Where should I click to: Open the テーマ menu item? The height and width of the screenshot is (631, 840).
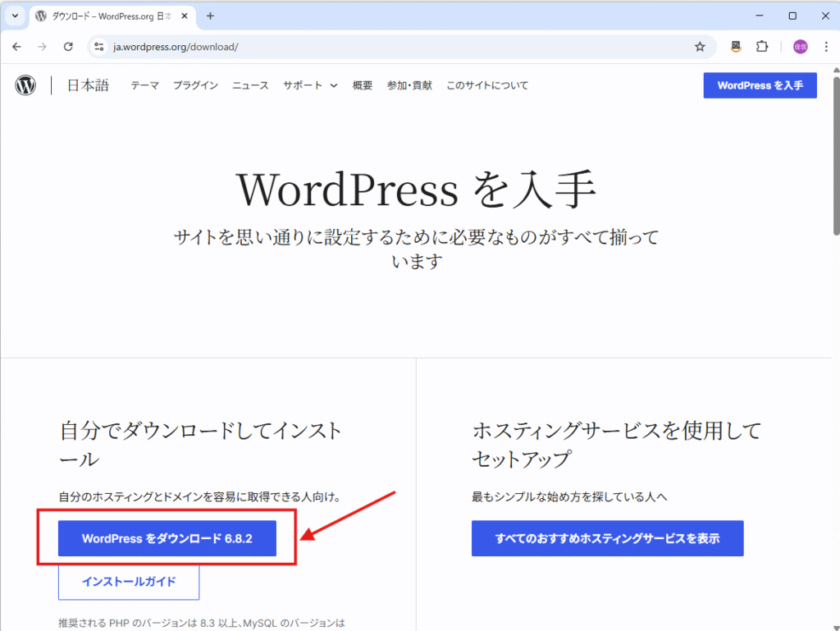[144, 85]
